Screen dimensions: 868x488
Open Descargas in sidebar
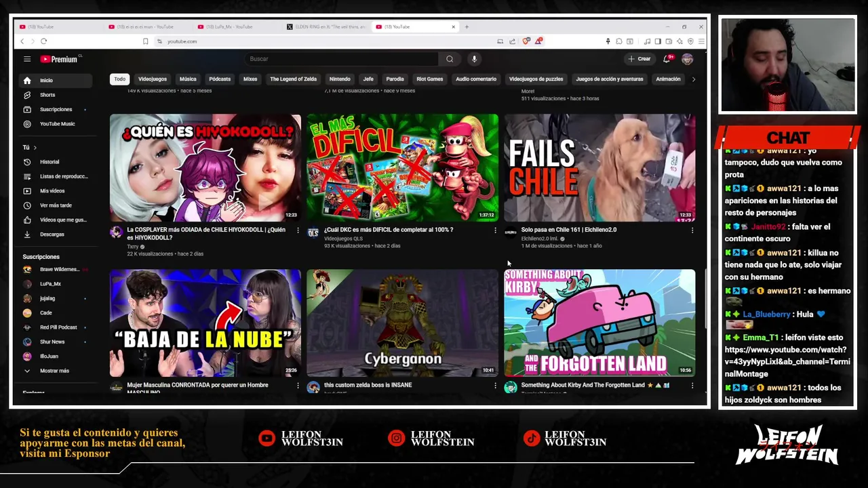point(57,235)
